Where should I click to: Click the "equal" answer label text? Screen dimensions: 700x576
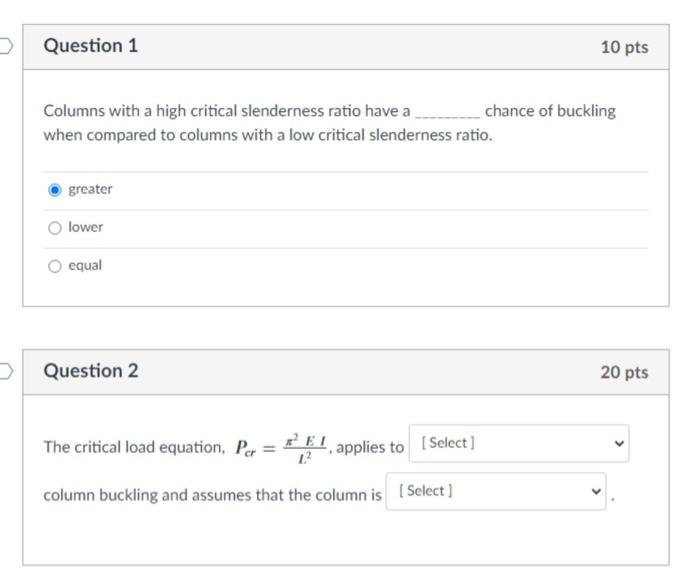[x=85, y=266]
